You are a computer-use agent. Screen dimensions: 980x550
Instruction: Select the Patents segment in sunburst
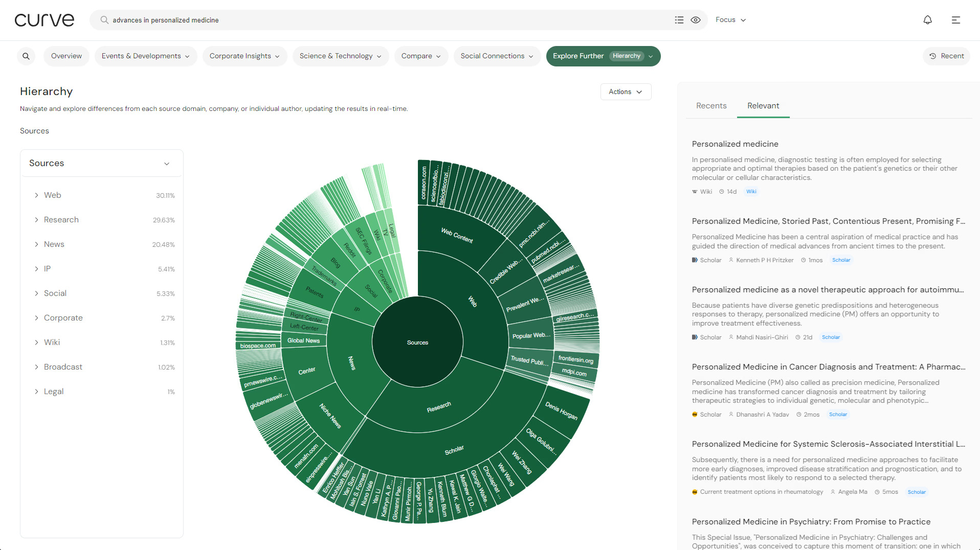pyautogui.click(x=315, y=292)
